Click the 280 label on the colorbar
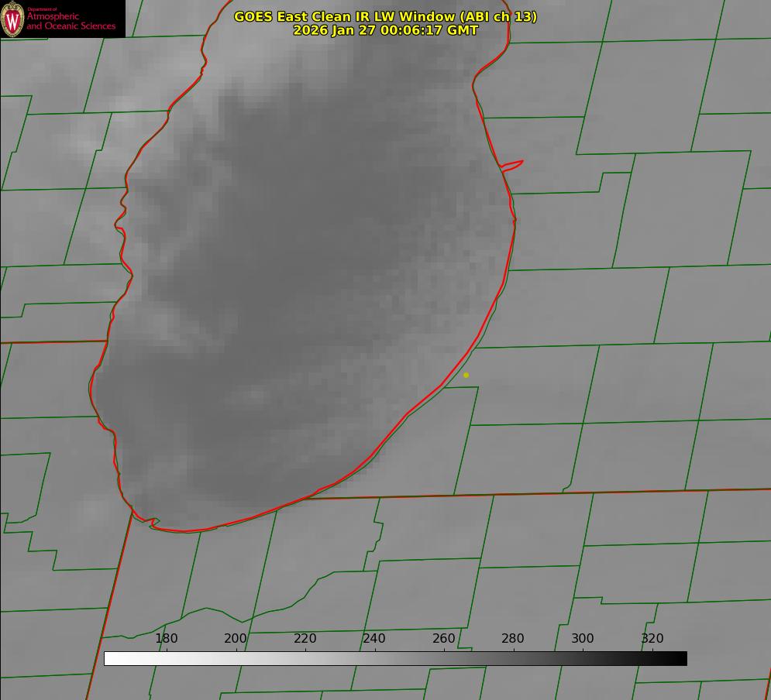The height and width of the screenshot is (700, 771). pos(513,638)
